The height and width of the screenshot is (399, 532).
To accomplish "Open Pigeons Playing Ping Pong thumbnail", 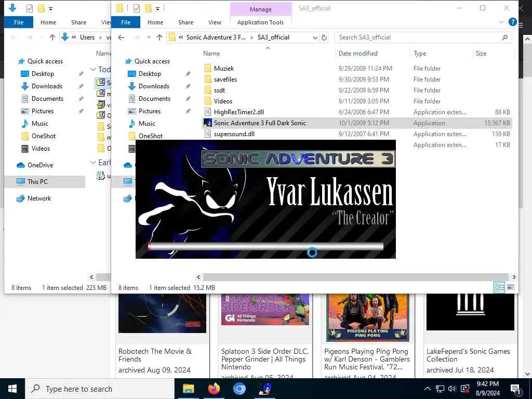I will pos(367,317).
